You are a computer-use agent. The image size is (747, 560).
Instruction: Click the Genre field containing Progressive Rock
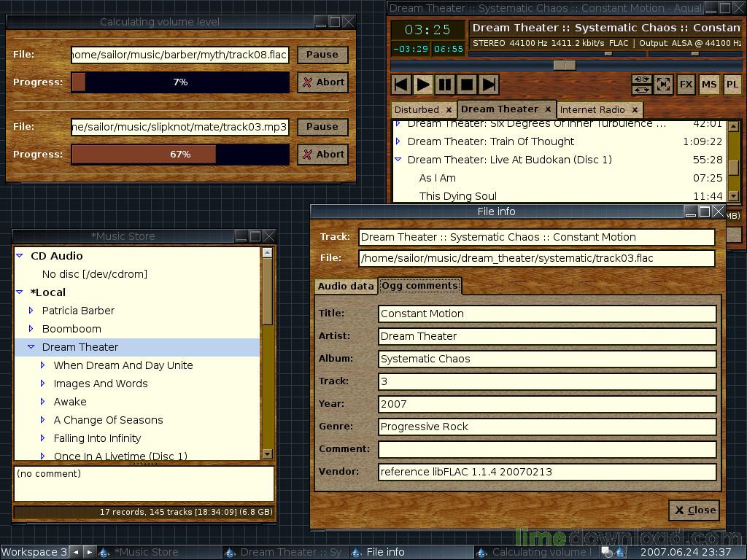pyautogui.click(x=547, y=427)
